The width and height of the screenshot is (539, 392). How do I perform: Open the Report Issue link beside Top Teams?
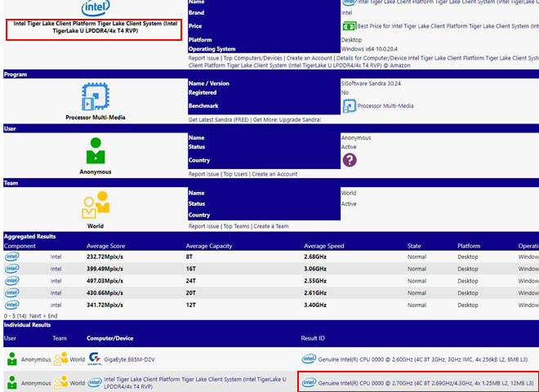click(x=204, y=226)
